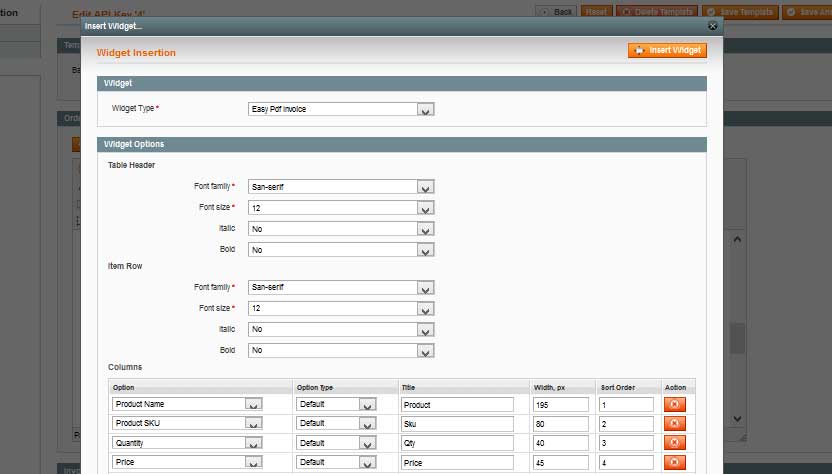Edit the width field showing 80
This screenshot has width=832, height=474.
coord(561,424)
